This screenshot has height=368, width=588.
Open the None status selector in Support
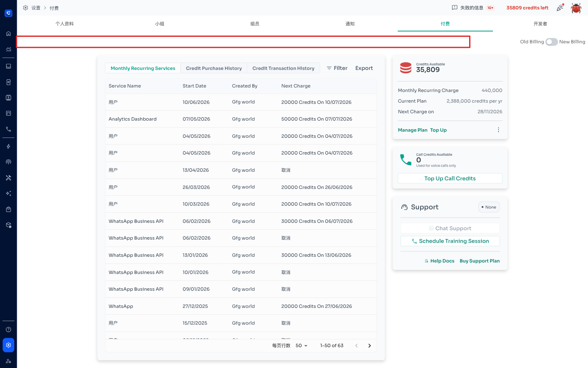point(489,207)
